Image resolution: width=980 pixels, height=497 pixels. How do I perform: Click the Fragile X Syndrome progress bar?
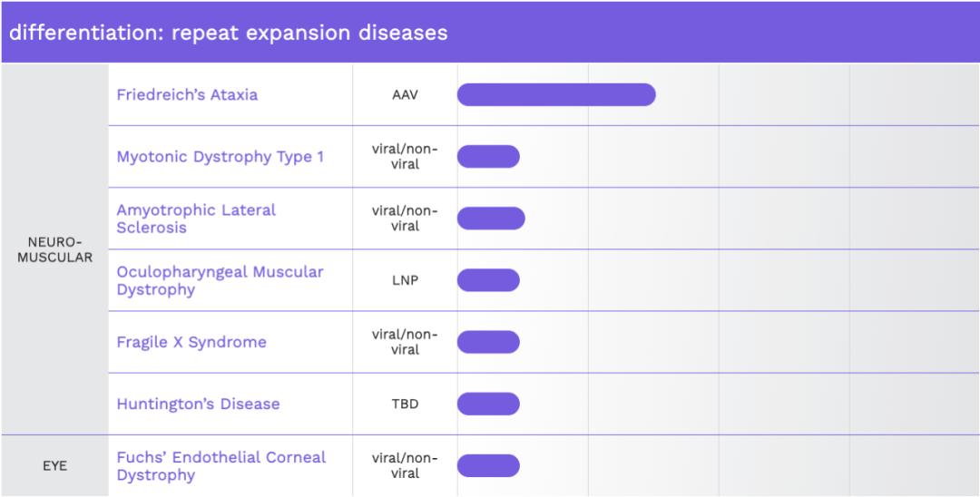point(488,342)
